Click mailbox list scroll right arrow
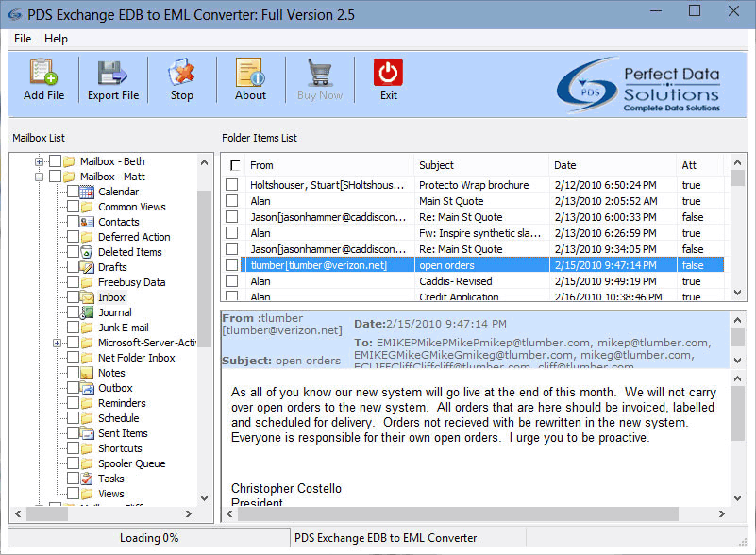 [x=189, y=514]
